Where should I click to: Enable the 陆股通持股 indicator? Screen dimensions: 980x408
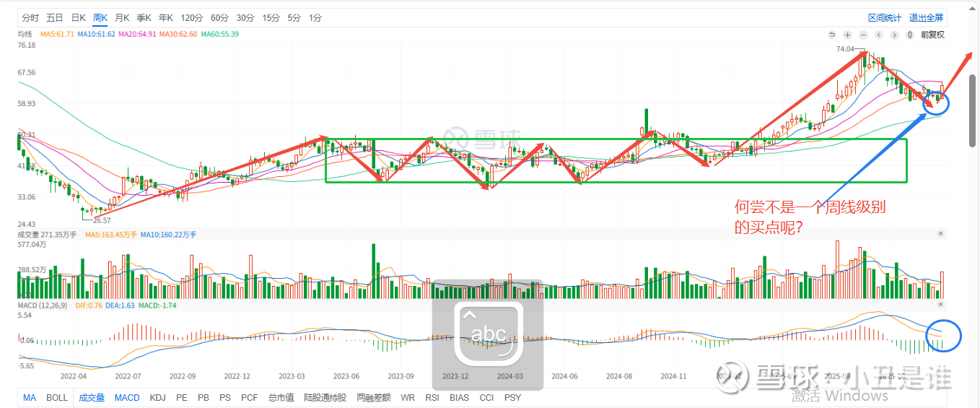point(325,397)
